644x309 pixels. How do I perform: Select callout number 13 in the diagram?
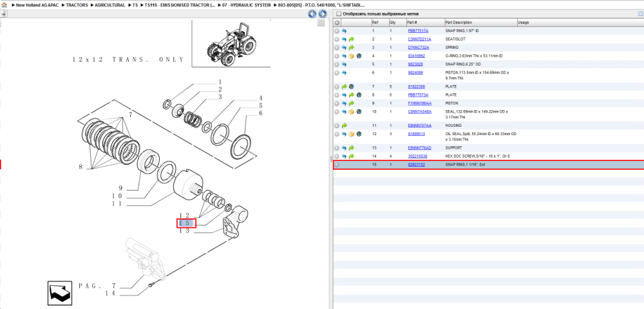[184, 230]
